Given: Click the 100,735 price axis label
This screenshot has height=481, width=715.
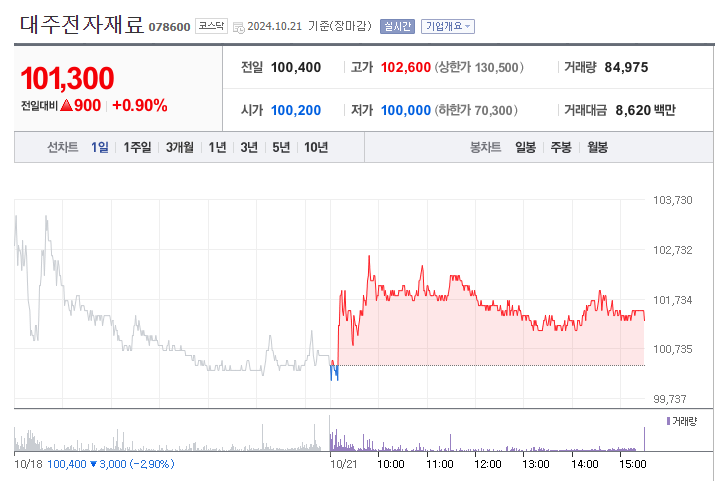Looking at the screenshot, I should point(673,349).
